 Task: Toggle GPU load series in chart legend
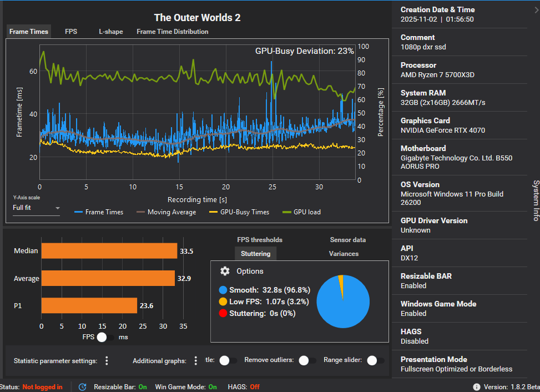click(x=302, y=212)
